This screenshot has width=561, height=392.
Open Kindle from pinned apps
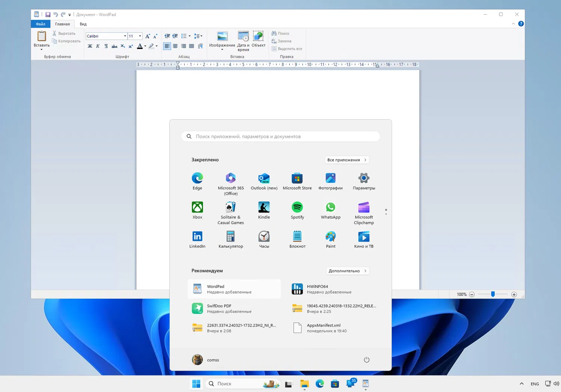click(264, 208)
